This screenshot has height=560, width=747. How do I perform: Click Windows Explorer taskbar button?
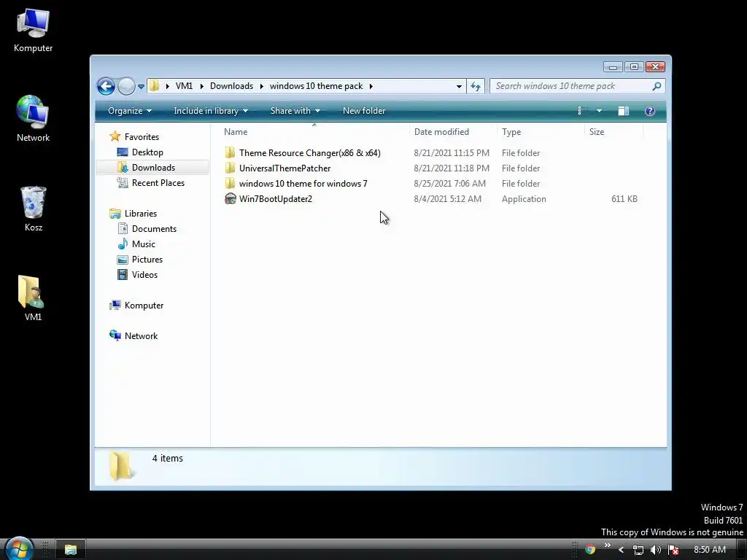click(x=71, y=550)
